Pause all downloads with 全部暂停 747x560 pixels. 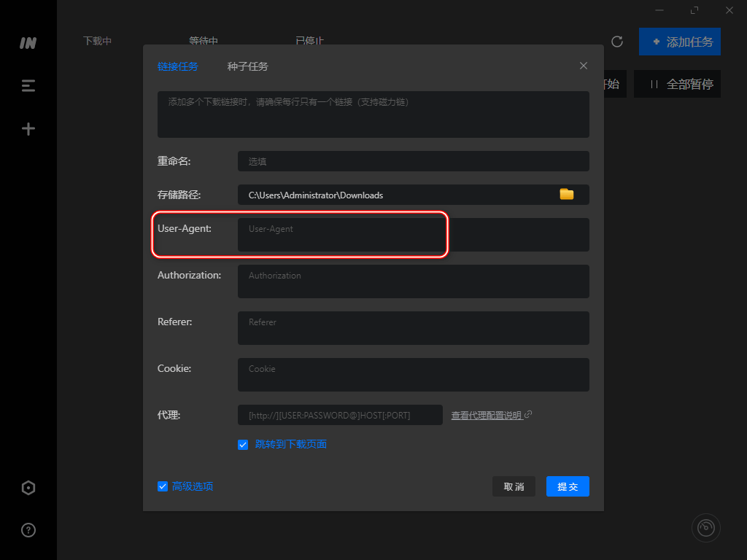pyautogui.click(x=677, y=84)
